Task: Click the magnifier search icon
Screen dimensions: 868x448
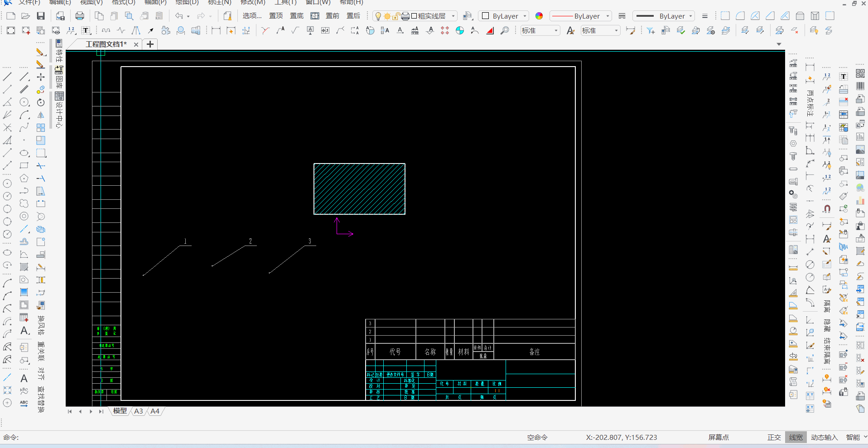Action: (505, 30)
